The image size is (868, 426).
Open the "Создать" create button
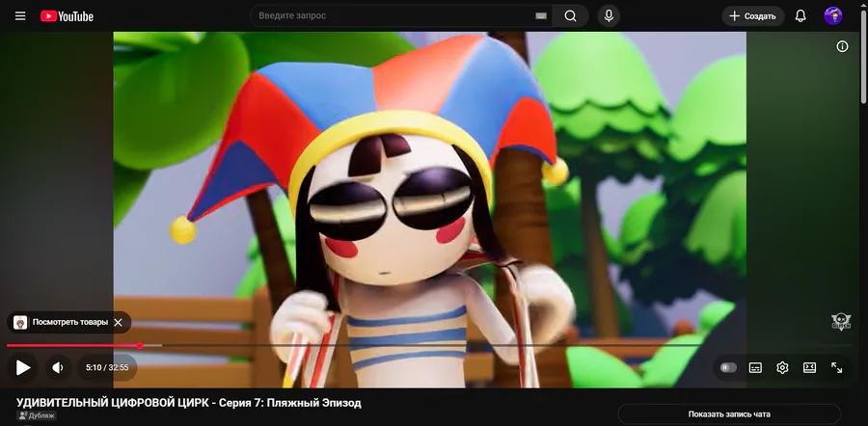pyautogui.click(x=753, y=16)
